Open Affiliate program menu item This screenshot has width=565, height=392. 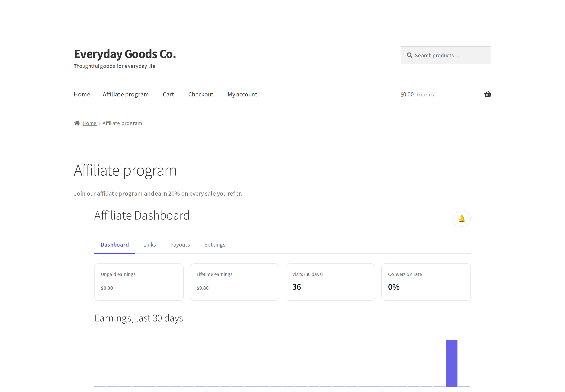[126, 94]
